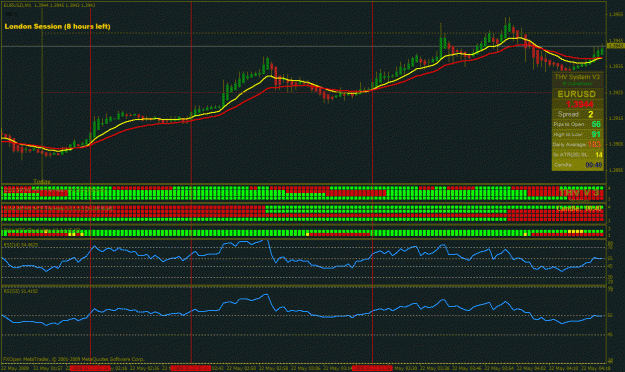This screenshot has width=625, height=372.
Task: Select the Spread value 2
Action: [591, 114]
